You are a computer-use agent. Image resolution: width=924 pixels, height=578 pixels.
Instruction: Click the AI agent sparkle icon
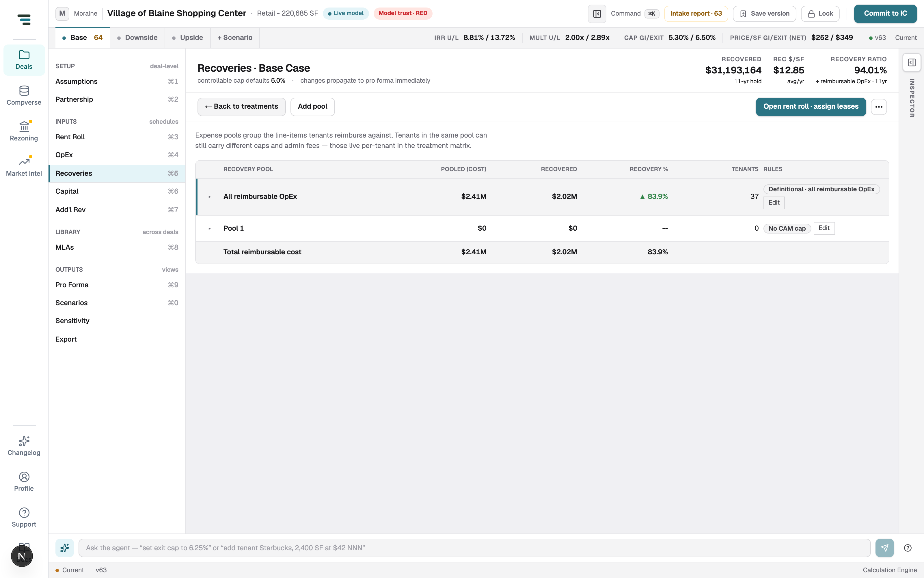tap(64, 548)
